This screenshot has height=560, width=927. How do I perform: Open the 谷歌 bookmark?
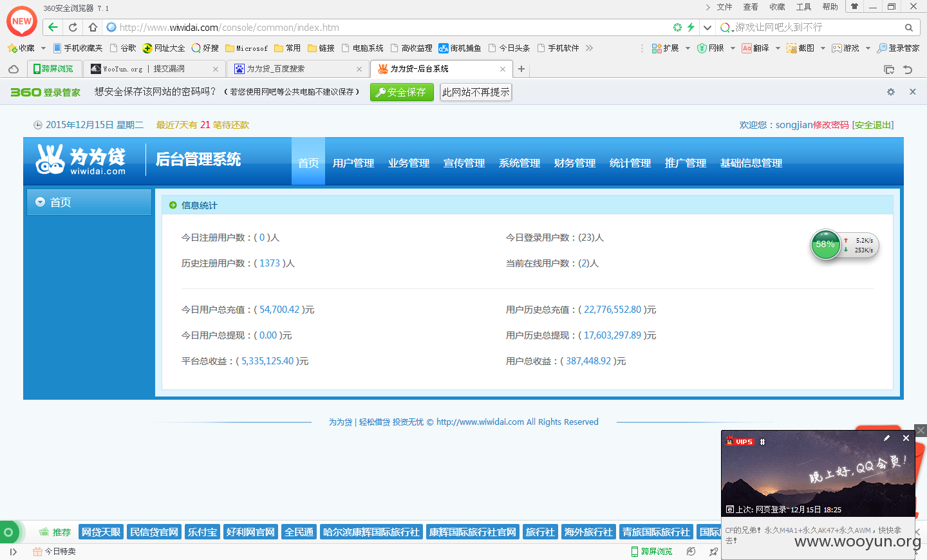pos(123,48)
